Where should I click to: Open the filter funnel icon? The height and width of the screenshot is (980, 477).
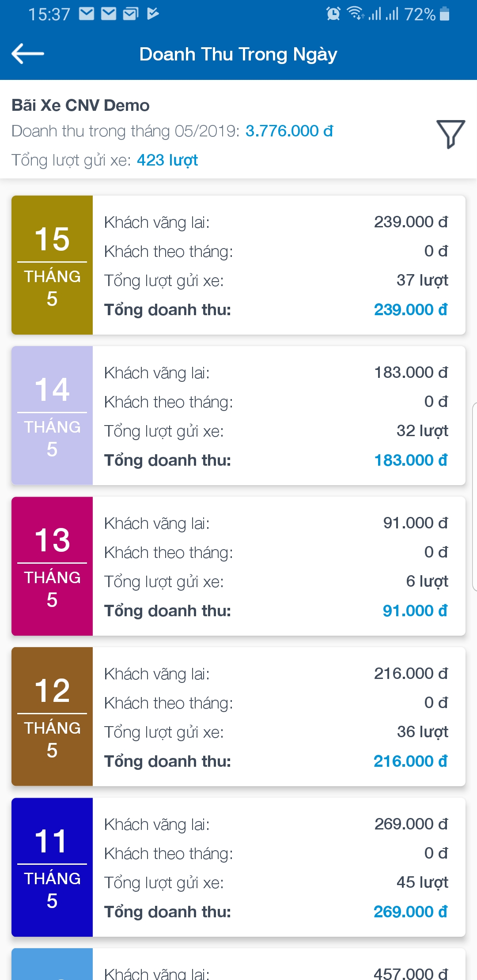tap(450, 133)
